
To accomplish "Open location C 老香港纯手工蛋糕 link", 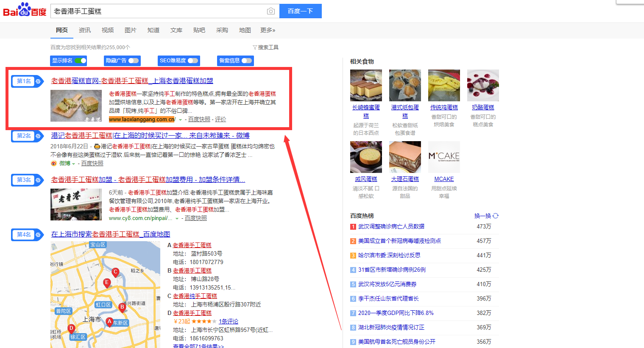I will pos(195,296).
